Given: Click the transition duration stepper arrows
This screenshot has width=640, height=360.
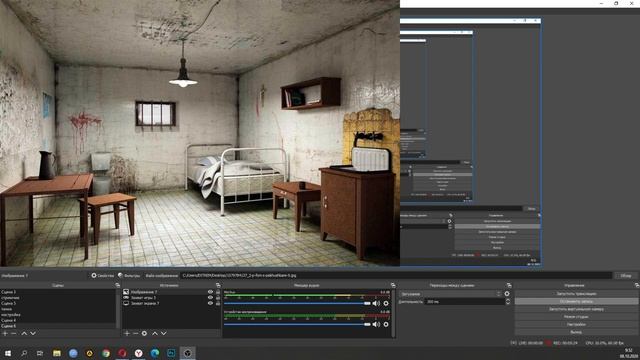Looking at the screenshot, I should tap(507, 302).
